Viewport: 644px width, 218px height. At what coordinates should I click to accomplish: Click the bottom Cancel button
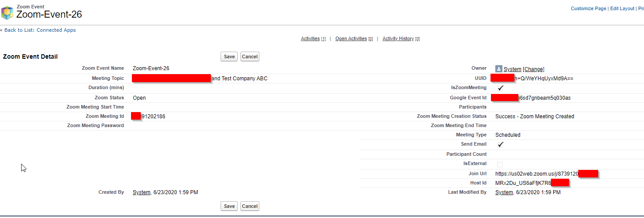[x=250, y=206]
